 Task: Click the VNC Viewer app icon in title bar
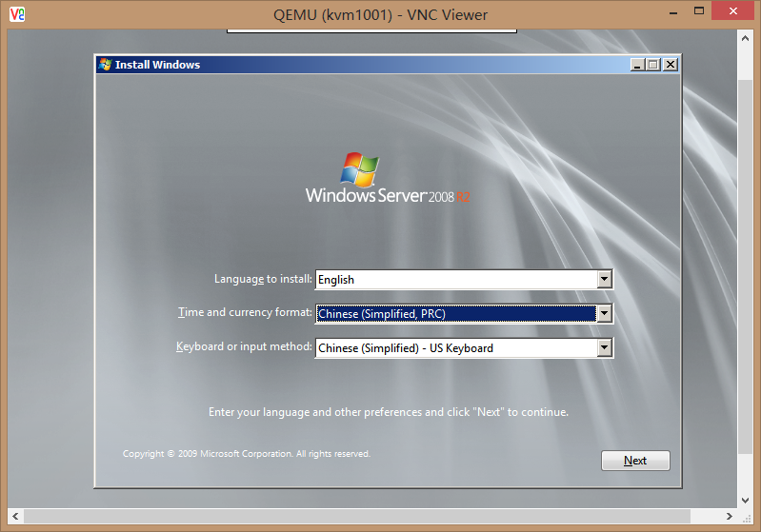17,14
